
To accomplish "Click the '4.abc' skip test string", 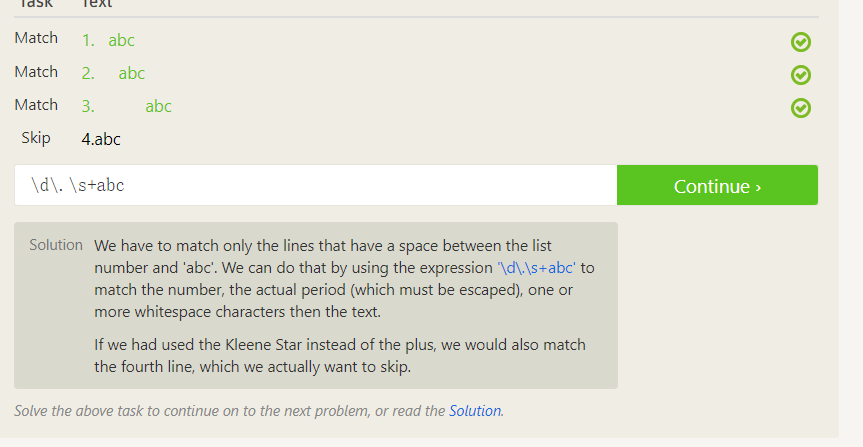I will click(101, 139).
